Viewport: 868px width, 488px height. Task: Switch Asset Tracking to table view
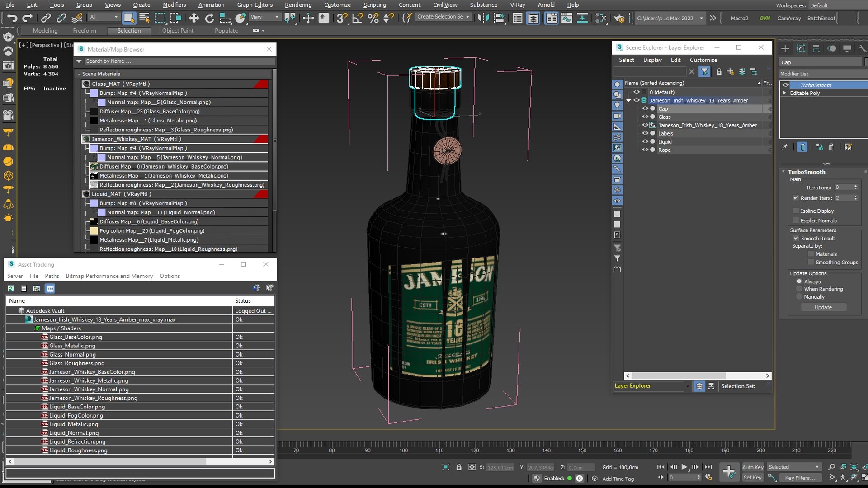click(50, 288)
